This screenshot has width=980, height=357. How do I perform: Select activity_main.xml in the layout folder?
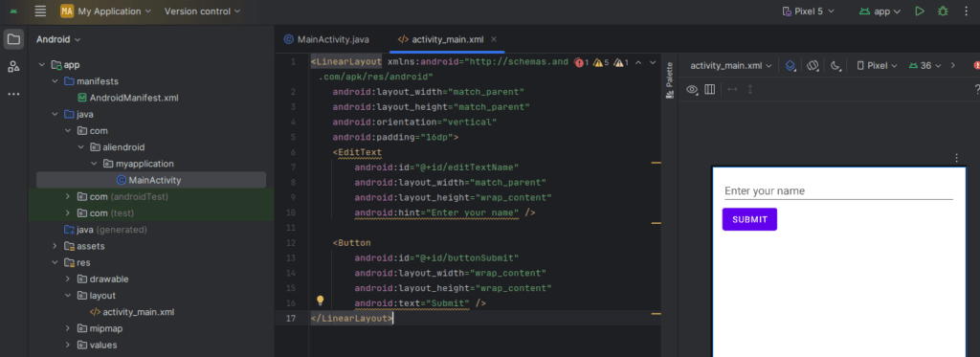(x=132, y=312)
